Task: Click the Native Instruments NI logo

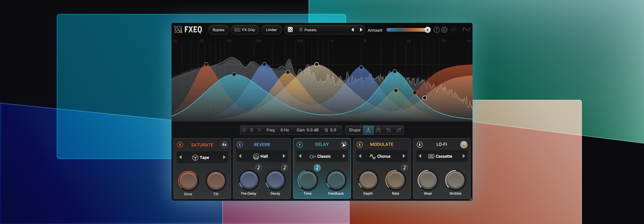Action: point(466,30)
